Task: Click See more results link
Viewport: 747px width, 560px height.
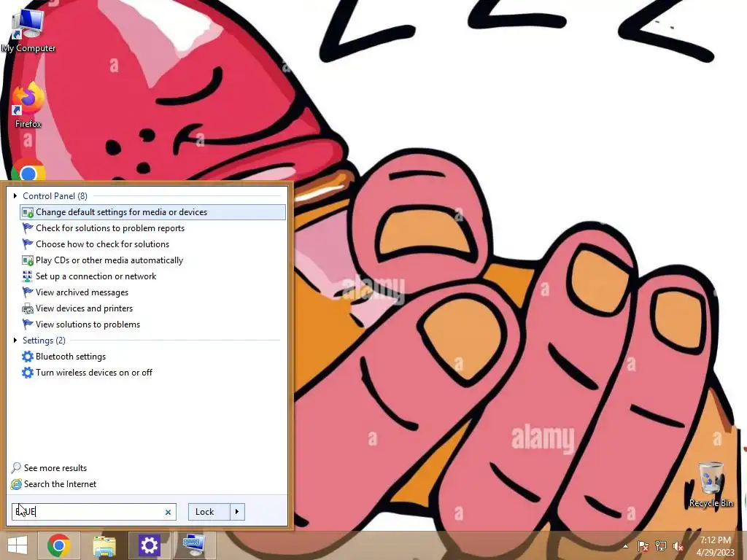Action: coord(55,468)
